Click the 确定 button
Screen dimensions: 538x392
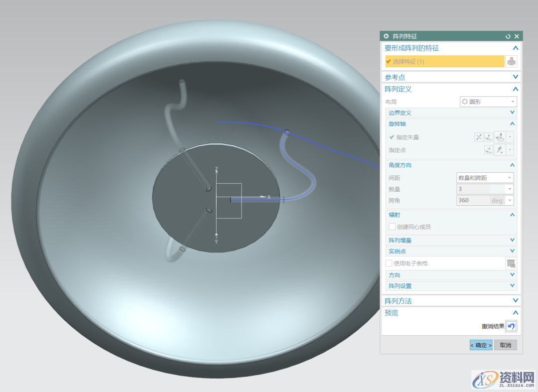481,345
